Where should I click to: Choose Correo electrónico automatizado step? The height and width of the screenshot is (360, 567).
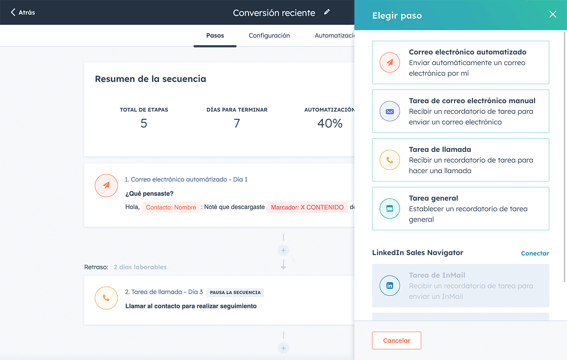pos(460,63)
